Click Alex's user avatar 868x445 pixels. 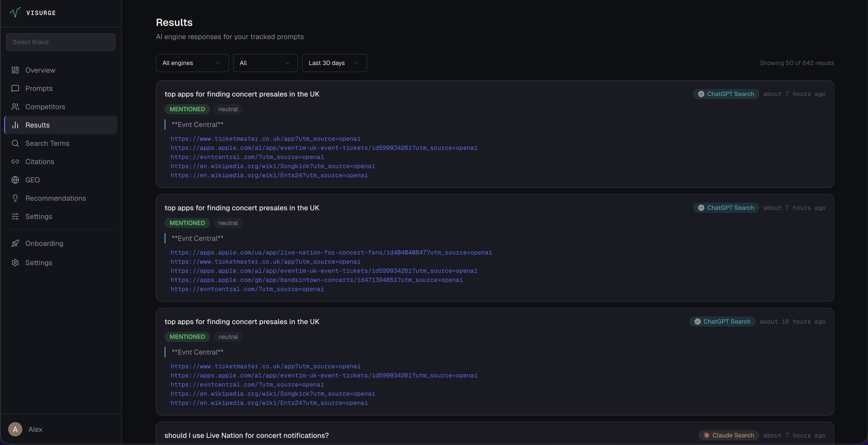[15, 429]
